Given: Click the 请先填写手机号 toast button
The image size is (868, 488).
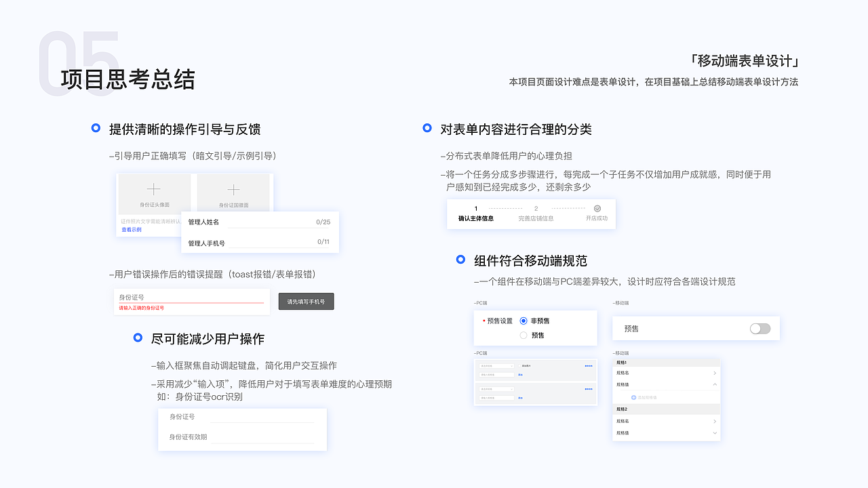Looking at the screenshot, I should (x=306, y=302).
